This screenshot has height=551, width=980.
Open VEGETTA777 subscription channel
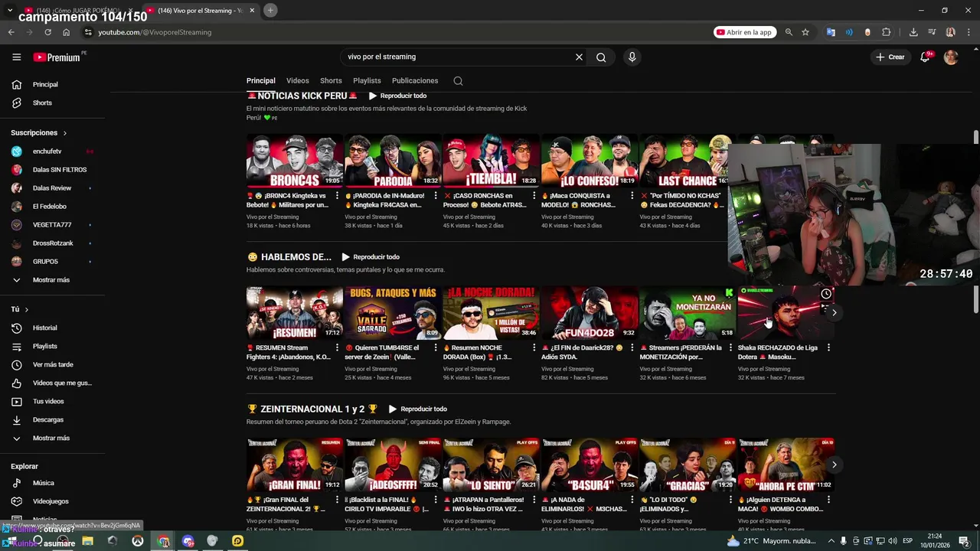(x=53, y=225)
